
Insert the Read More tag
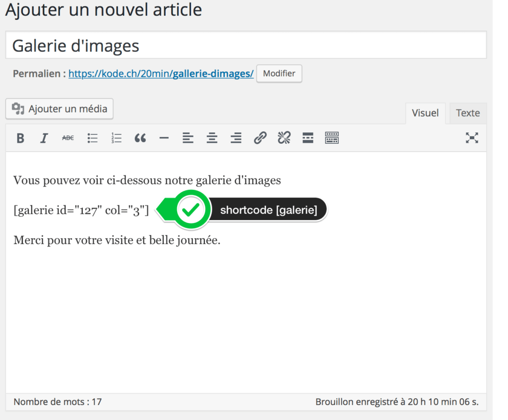[x=308, y=138]
